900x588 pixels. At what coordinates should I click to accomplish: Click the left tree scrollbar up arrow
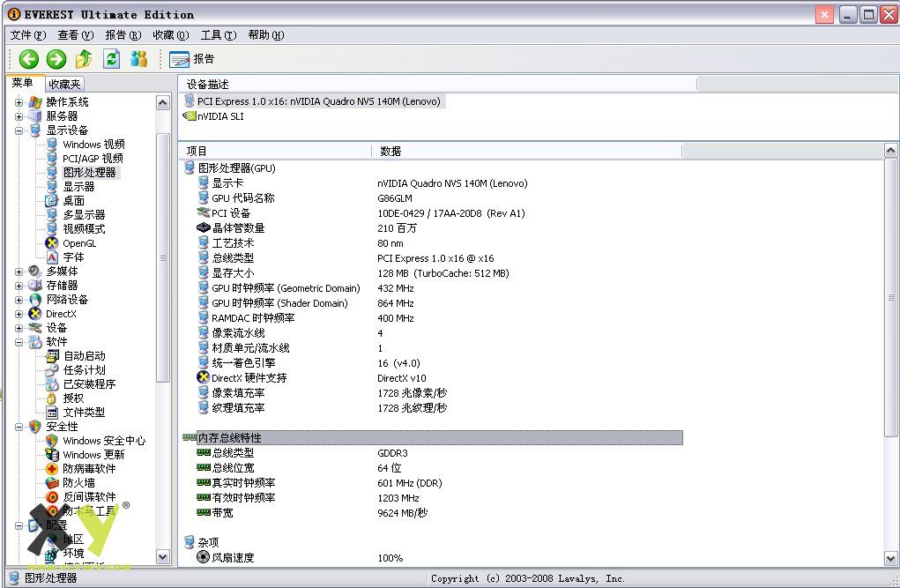pyautogui.click(x=163, y=103)
